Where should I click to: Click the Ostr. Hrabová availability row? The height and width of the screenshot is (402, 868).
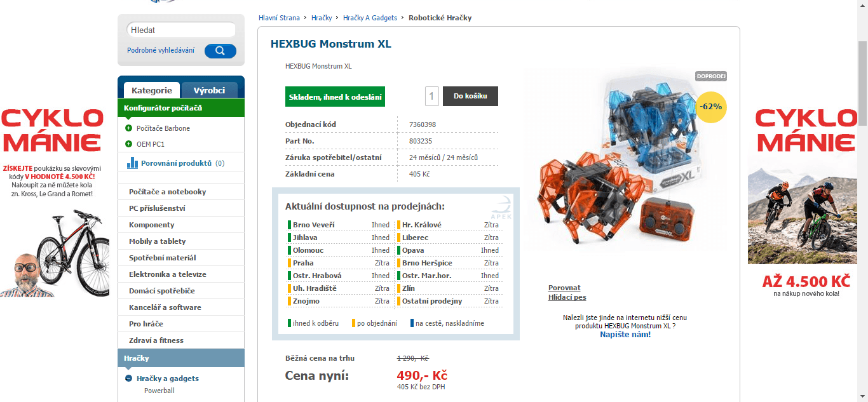[339, 276]
